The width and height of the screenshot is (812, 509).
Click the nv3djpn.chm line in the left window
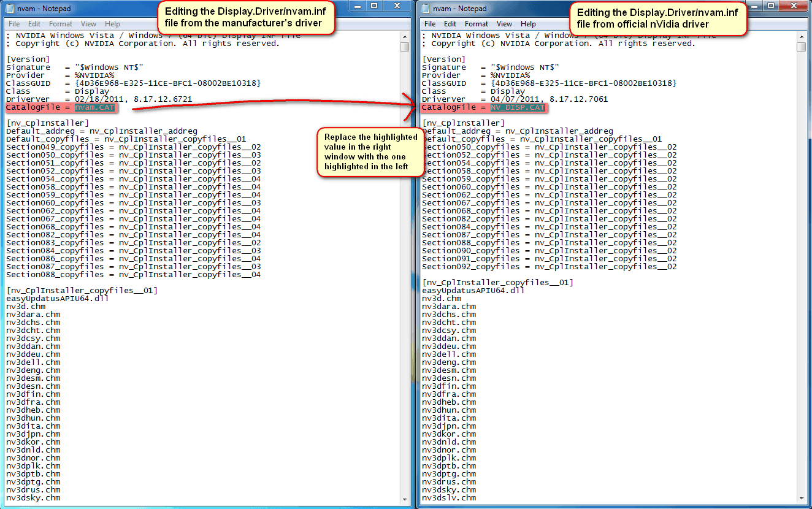coord(33,434)
